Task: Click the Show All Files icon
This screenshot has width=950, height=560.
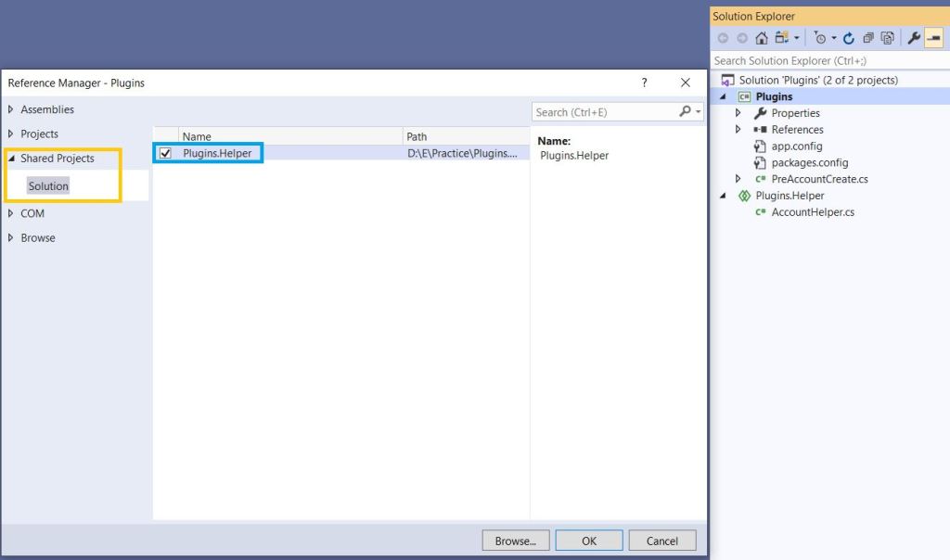Action: pyautogui.click(x=888, y=38)
